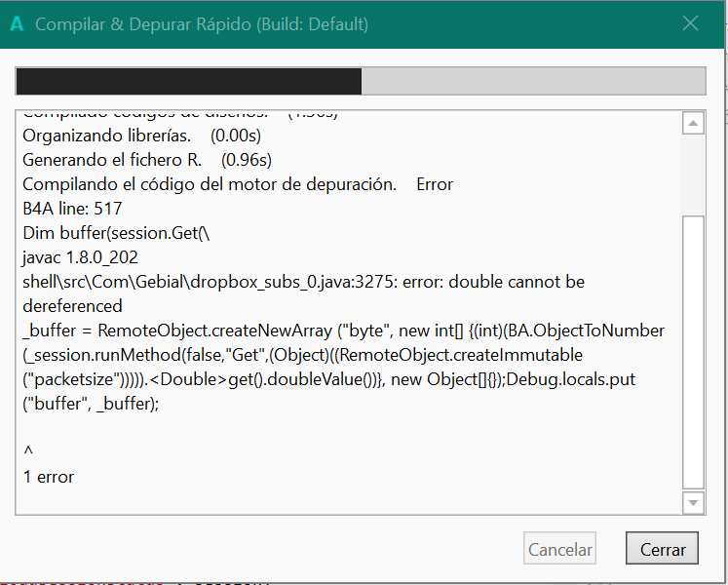The width and height of the screenshot is (728, 585).
Task: Click the 'dropbox_subs_0.java:3275' error line
Action: 303,282
